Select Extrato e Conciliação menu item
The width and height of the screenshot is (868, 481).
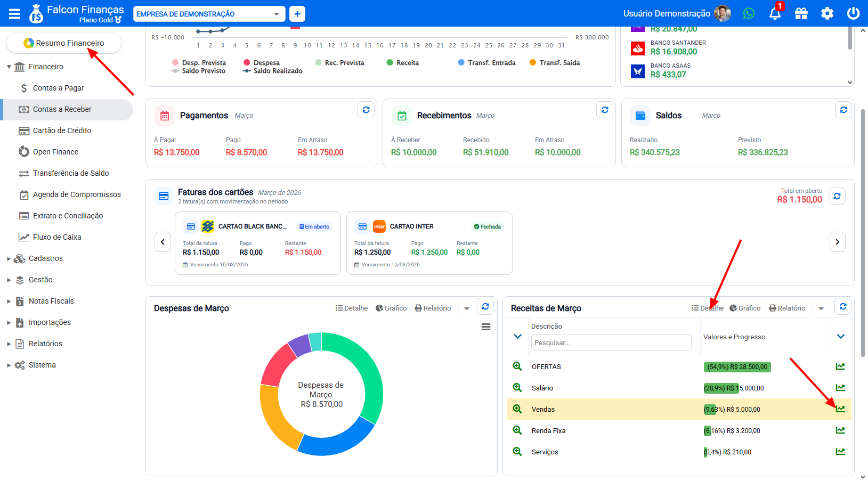pos(68,216)
